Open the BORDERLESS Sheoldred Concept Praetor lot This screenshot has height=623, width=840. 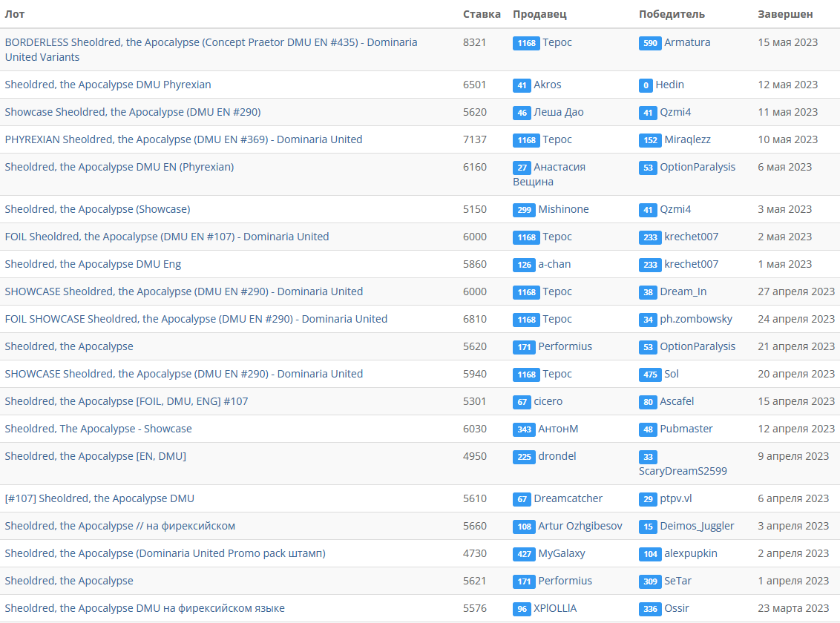211,49
